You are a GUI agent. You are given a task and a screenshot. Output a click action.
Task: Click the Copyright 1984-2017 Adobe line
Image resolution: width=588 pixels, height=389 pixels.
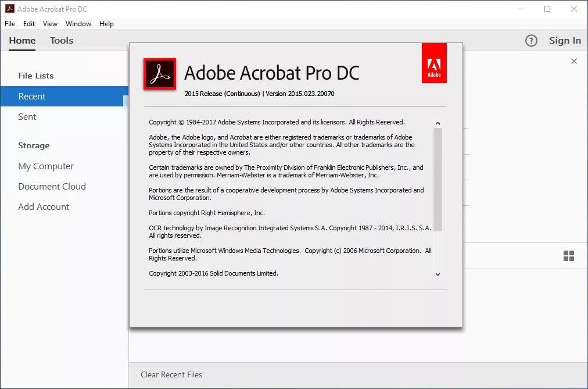click(x=277, y=122)
